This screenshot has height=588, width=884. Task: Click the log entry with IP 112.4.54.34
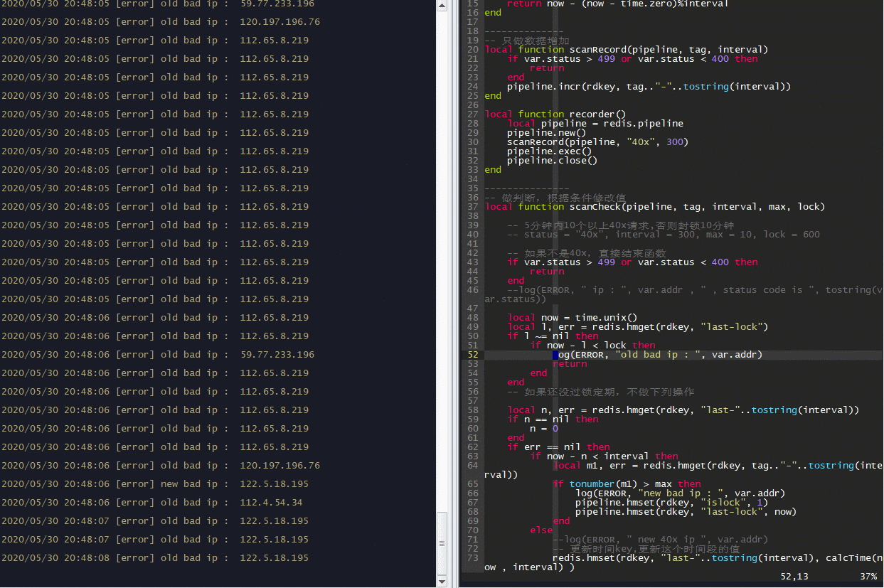152,503
